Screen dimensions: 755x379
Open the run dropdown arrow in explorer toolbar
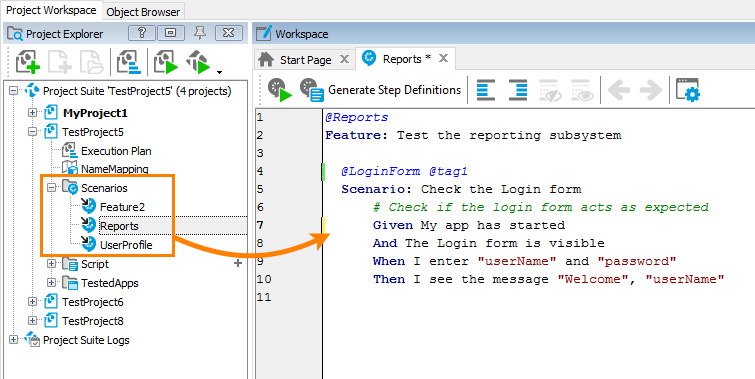219,72
